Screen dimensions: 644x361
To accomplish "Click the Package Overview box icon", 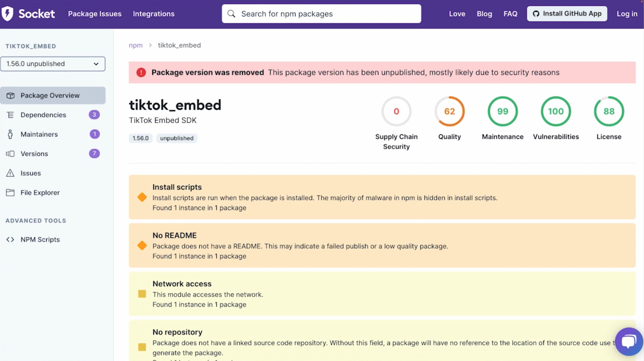I will click(10, 96).
